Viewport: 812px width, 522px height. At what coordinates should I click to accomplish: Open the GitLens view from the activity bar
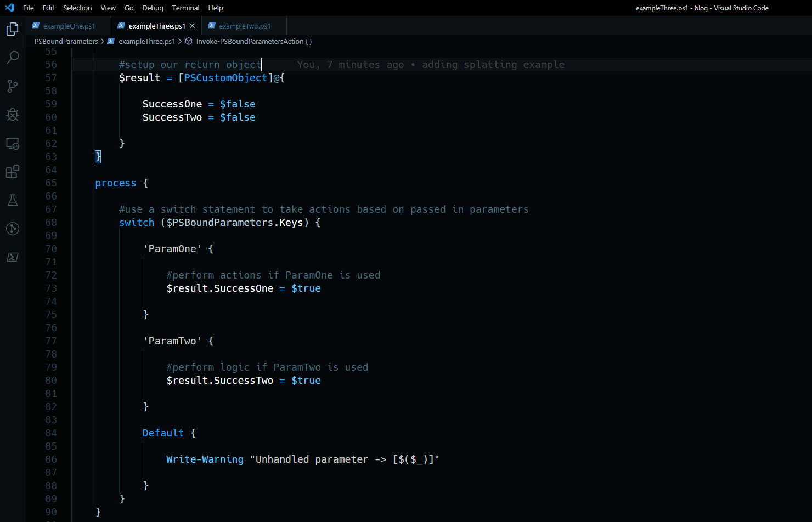(x=12, y=229)
